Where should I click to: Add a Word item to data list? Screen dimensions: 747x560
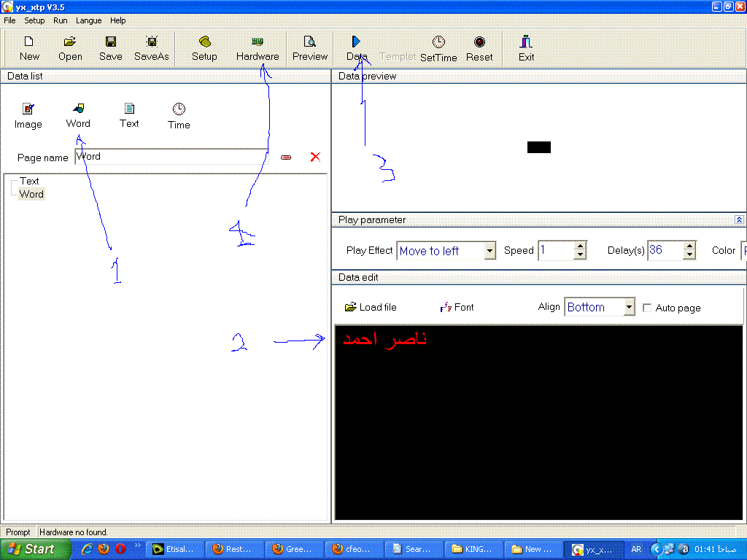pyautogui.click(x=78, y=116)
